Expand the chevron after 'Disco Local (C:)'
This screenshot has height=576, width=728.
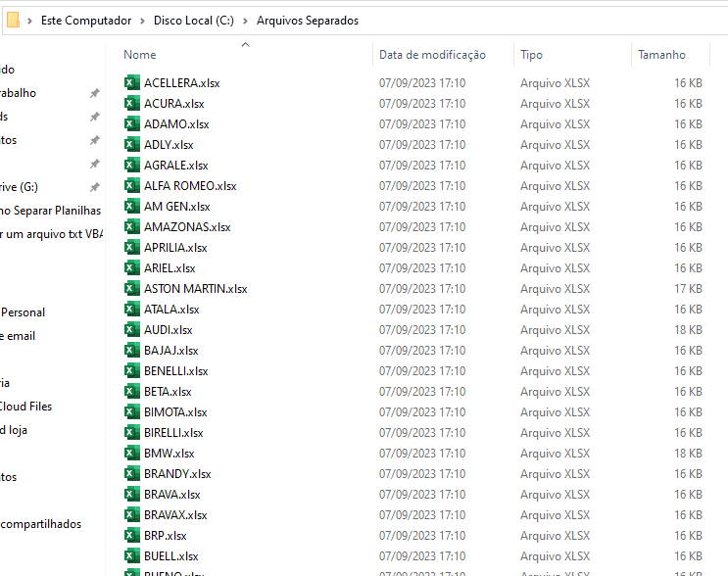click(x=246, y=21)
